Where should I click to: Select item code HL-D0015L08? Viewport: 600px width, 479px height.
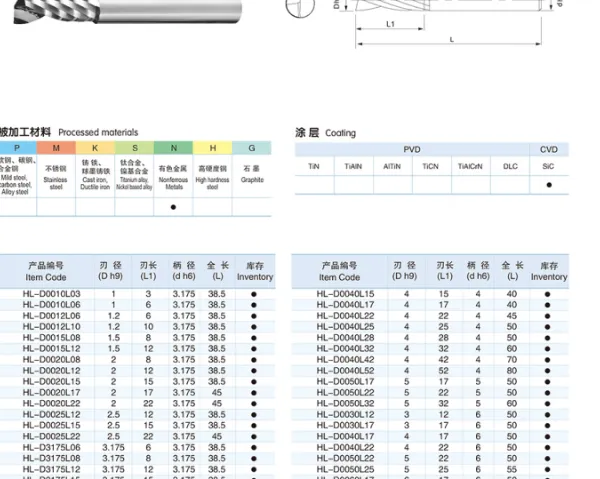point(52,338)
